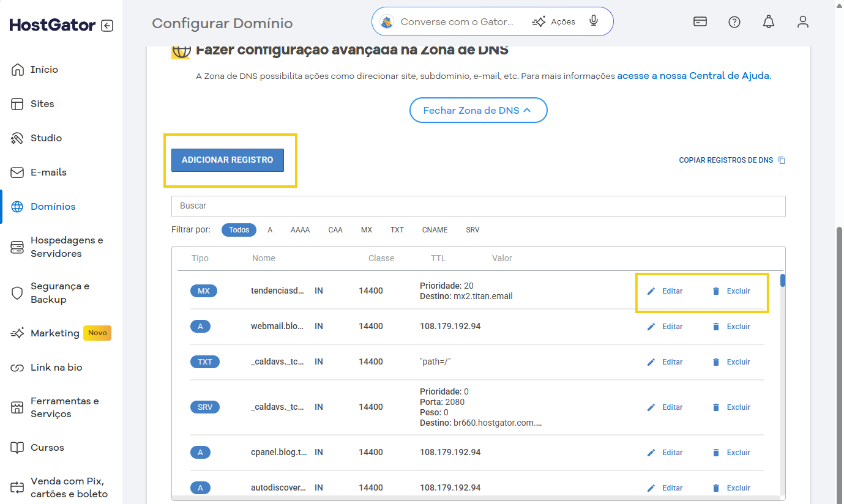Click the pencil icon in webmail.blo row
Image resolution: width=844 pixels, height=504 pixels.
click(x=651, y=327)
